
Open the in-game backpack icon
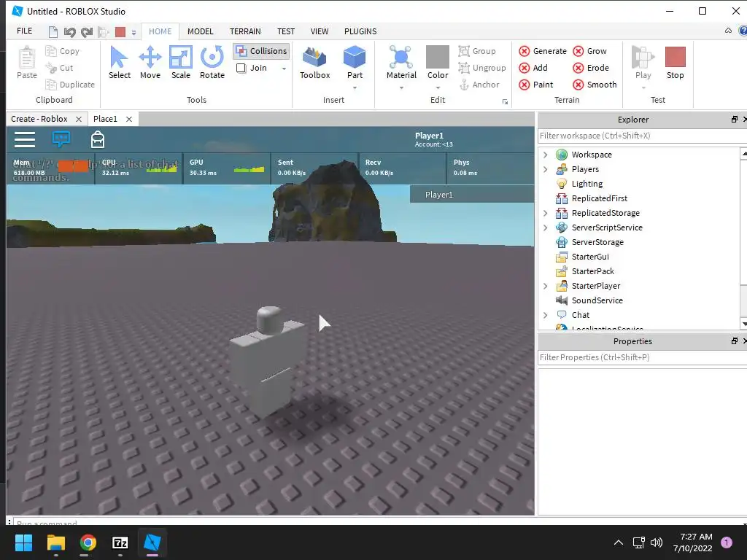tap(98, 139)
